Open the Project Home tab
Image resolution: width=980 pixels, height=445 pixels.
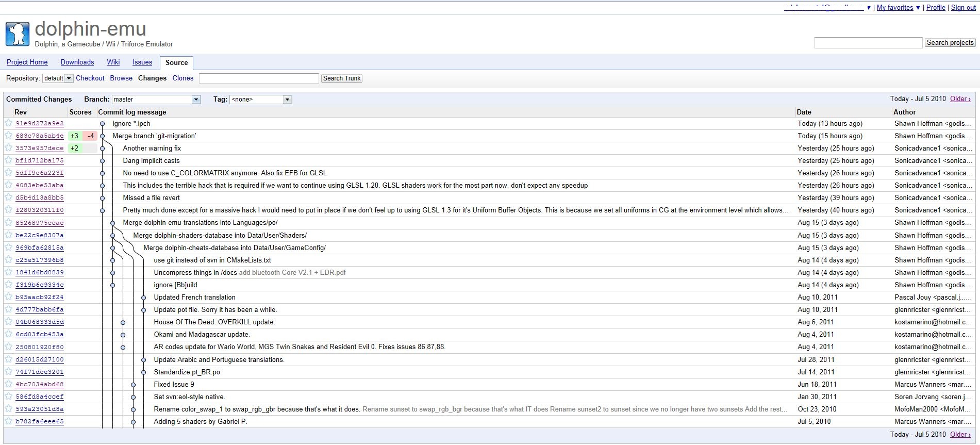point(27,62)
